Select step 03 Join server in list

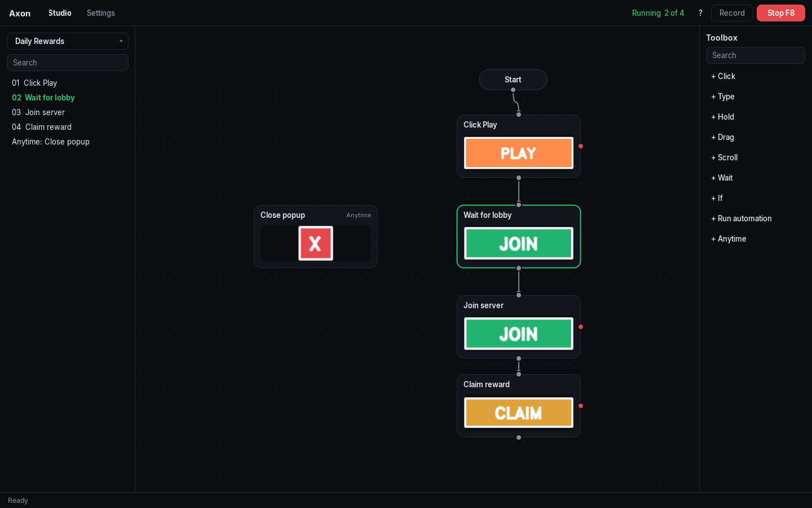pos(68,112)
